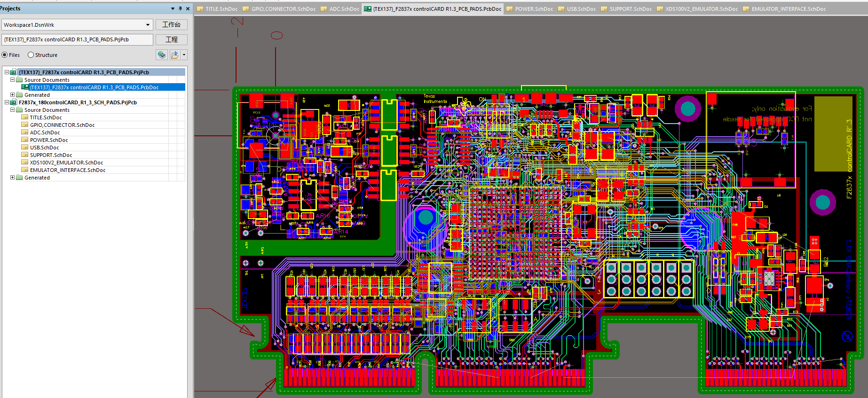The image size is (868, 398).
Task: Switch to the EMULATOR_INTERFACE.SchDoc tab
Action: (784, 9)
